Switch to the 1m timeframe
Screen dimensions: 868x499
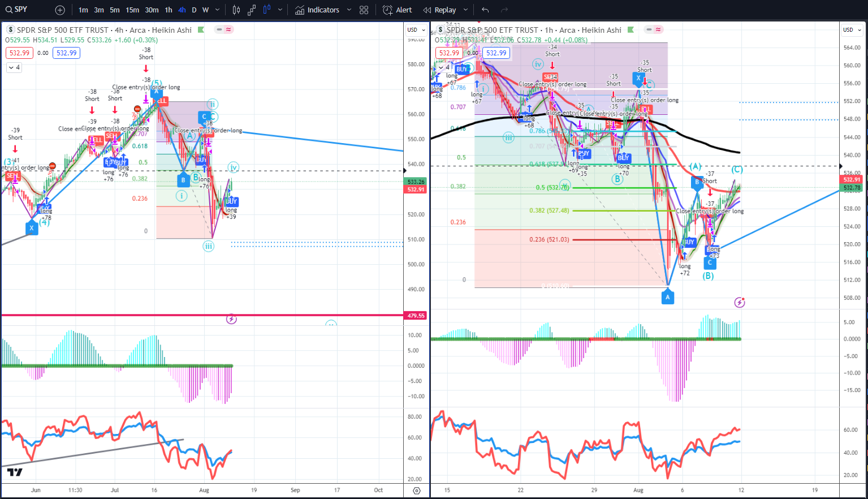point(83,10)
